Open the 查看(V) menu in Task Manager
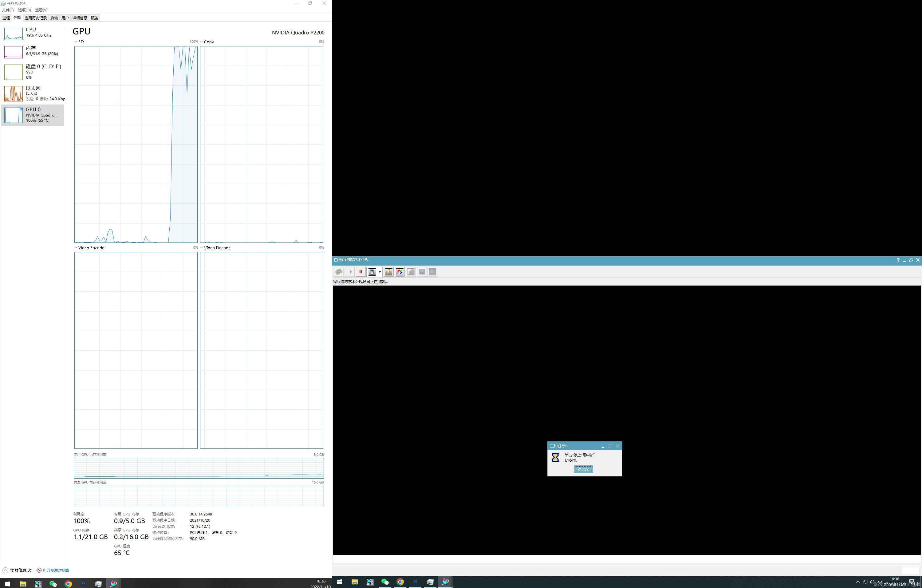Screen dimensions: 922x588 pos(41,10)
